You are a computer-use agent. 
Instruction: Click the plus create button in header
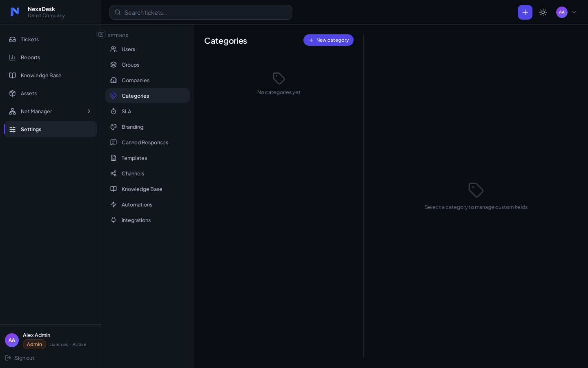pos(525,12)
